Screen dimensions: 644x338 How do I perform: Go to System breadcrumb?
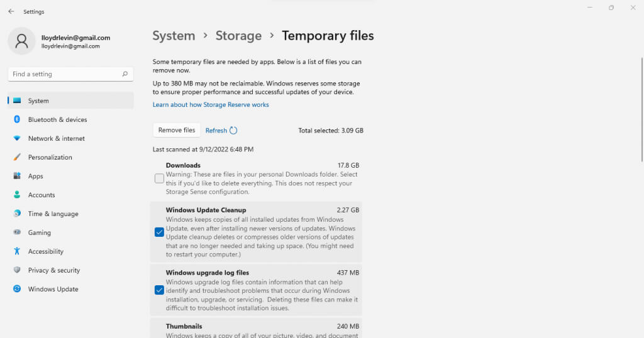coord(174,36)
